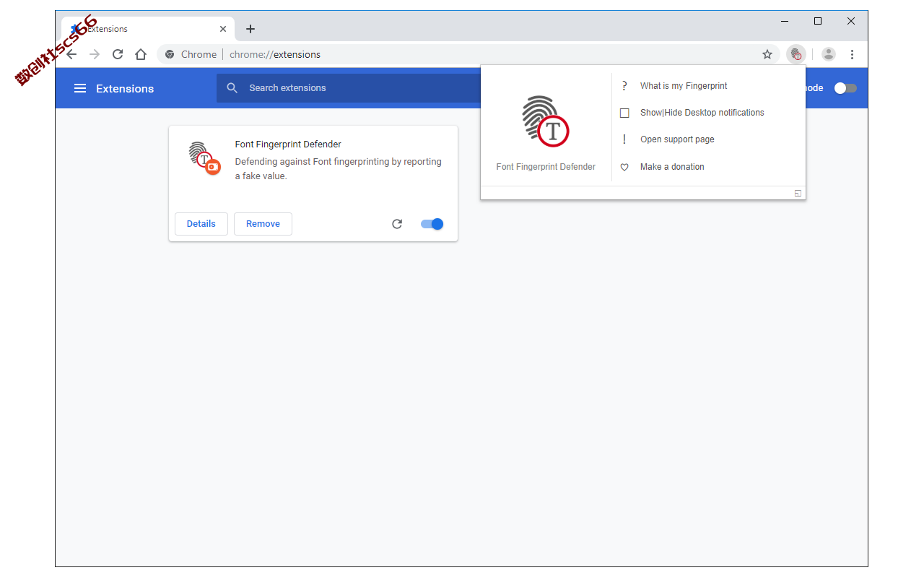Disable the Font Fingerprint Defender toggle
The height and width of the screenshot is (578, 924).
[x=432, y=224]
